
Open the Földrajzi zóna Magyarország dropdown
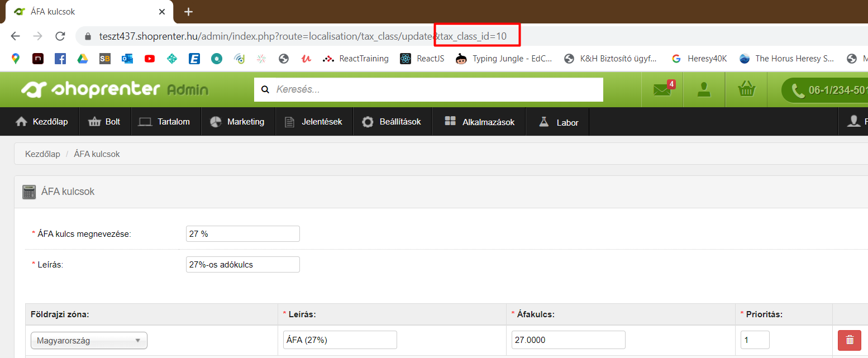coord(89,340)
